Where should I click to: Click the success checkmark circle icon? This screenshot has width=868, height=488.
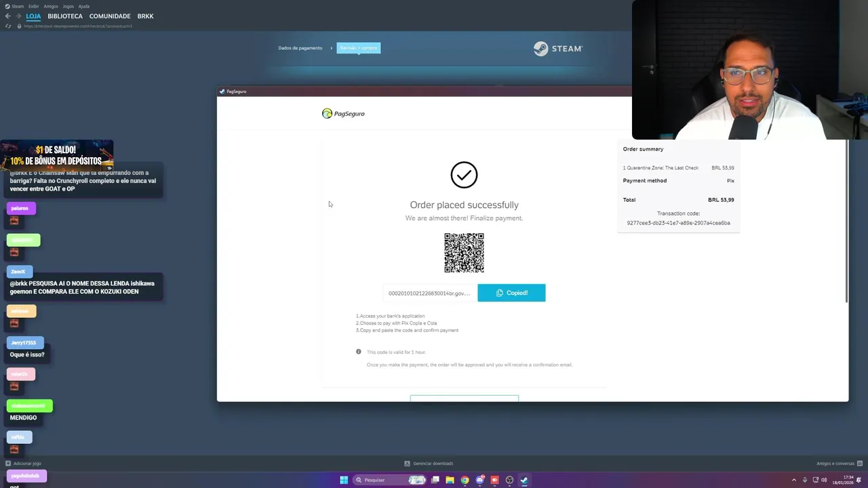[x=464, y=175]
